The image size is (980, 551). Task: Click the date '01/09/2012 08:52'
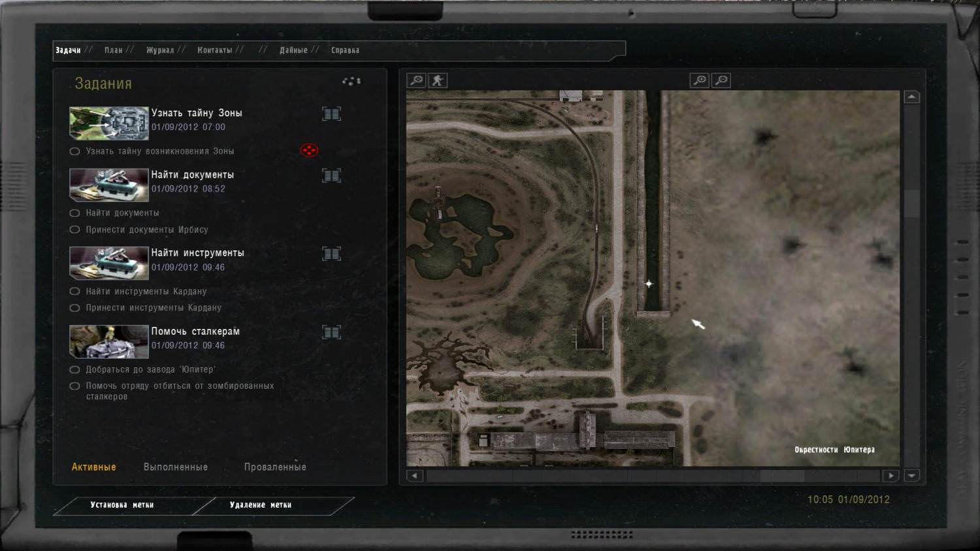(188, 189)
